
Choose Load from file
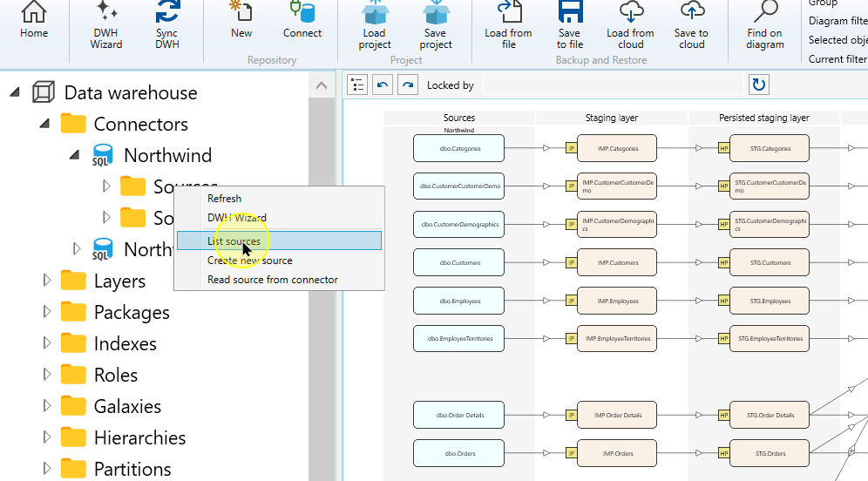508,25
